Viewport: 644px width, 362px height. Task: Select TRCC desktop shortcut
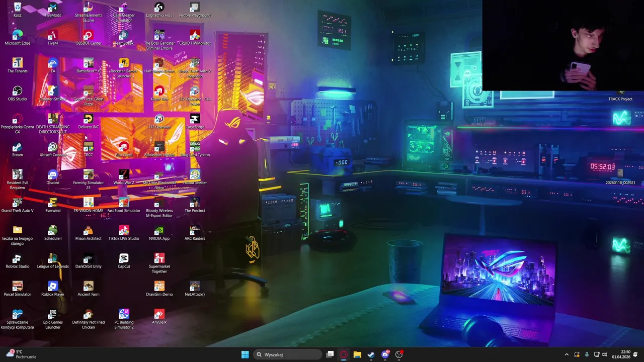[89, 149]
